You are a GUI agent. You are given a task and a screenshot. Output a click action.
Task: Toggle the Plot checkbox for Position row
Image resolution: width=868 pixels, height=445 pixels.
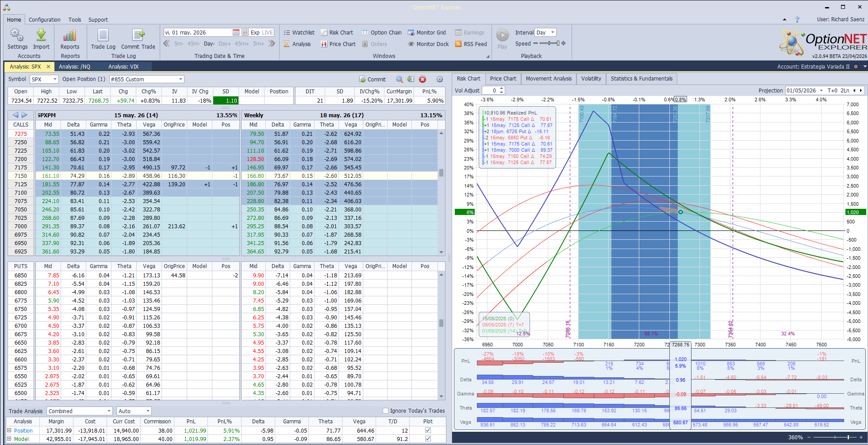[428, 430]
